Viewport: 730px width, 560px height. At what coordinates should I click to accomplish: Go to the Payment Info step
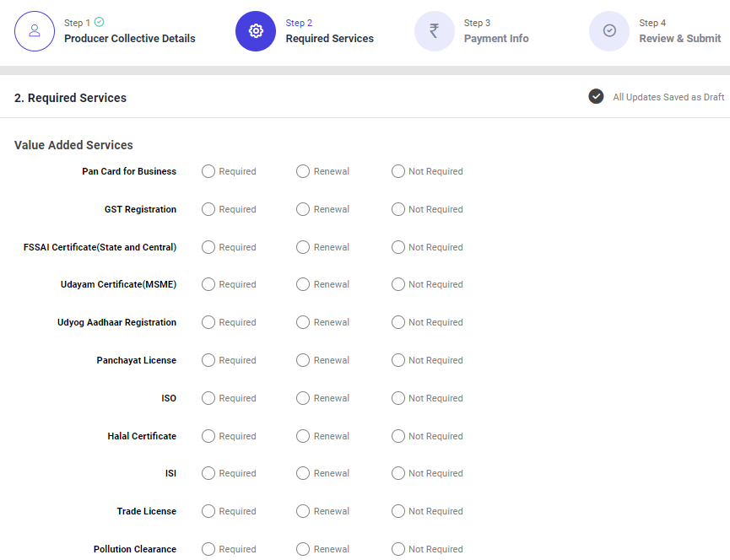[x=496, y=38]
